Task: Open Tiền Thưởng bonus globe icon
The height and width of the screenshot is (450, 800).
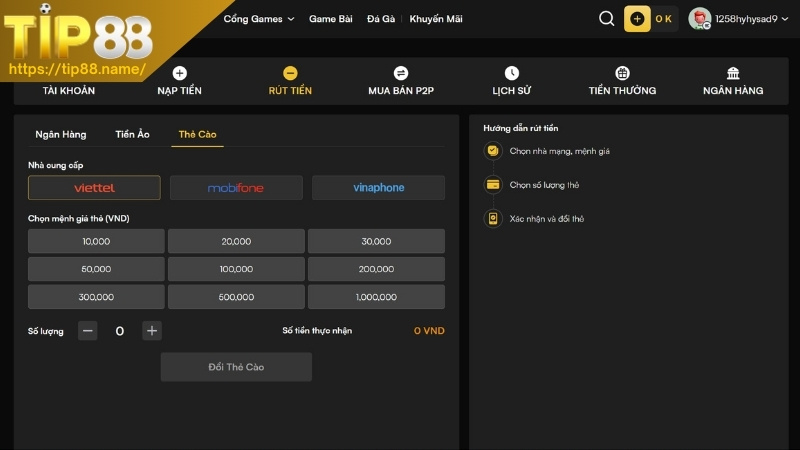Action: click(622, 73)
